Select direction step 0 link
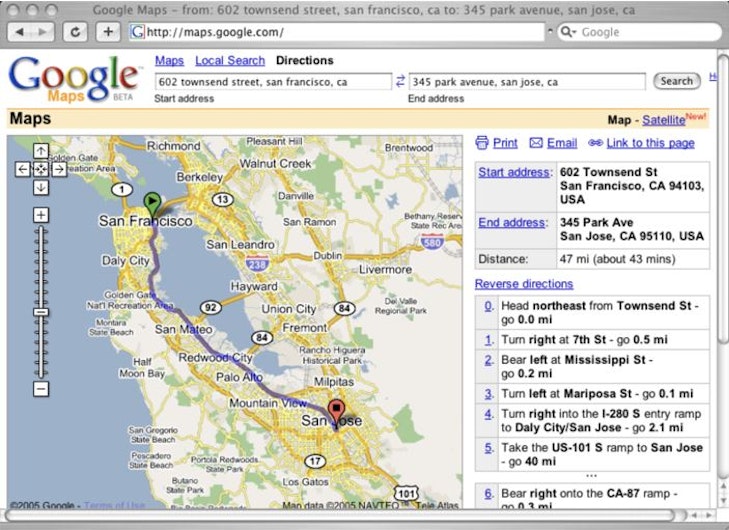This screenshot has height=530, width=729. 488,306
